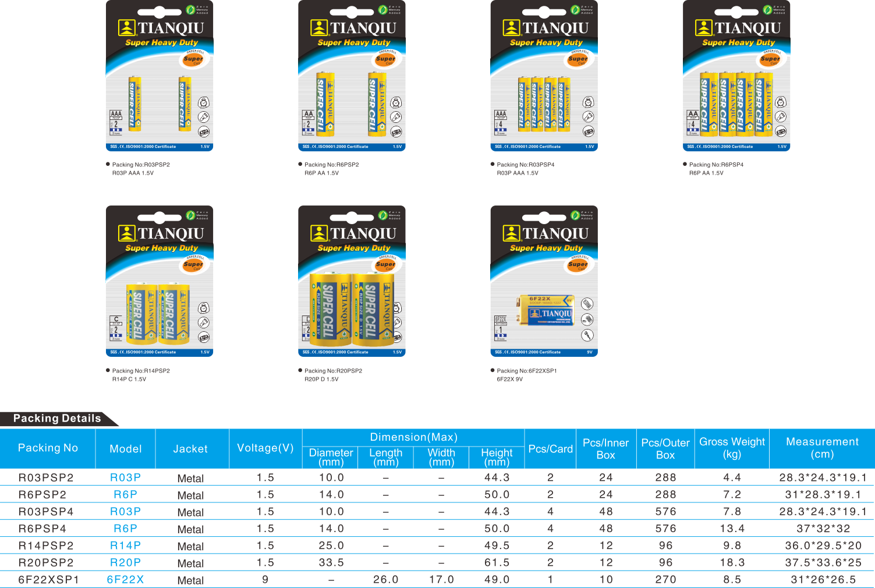Click the 'Measurement (cm)' column header
Viewport: 875px width, 588px height.
[822, 448]
